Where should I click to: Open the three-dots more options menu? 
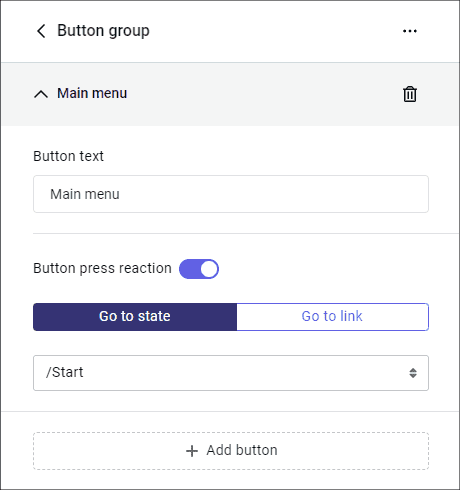(410, 31)
